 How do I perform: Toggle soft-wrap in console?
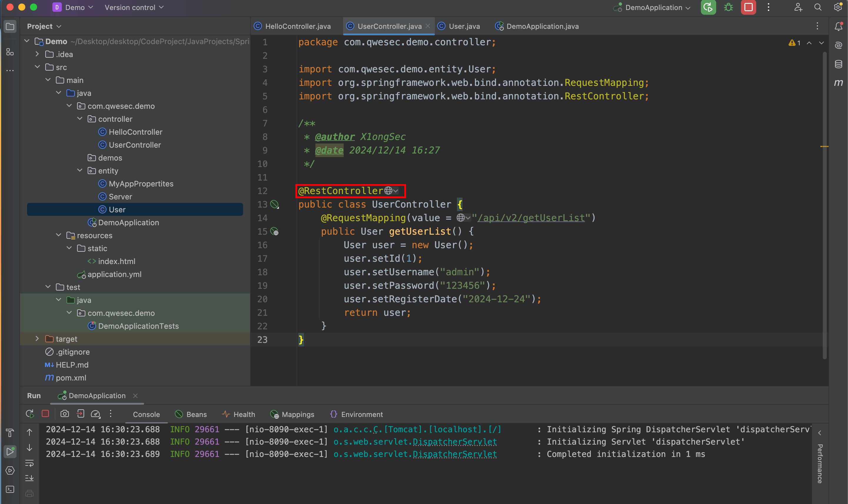pyautogui.click(x=29, y=463)
